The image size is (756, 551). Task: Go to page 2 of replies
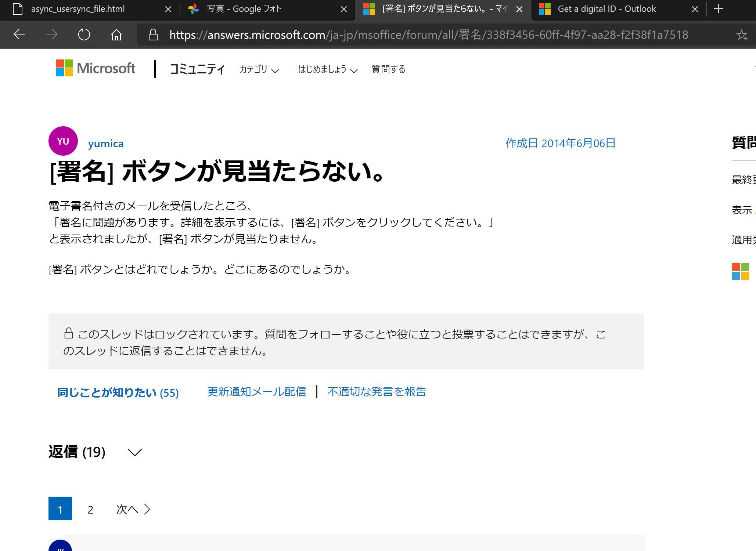click(x=90, y=509)
